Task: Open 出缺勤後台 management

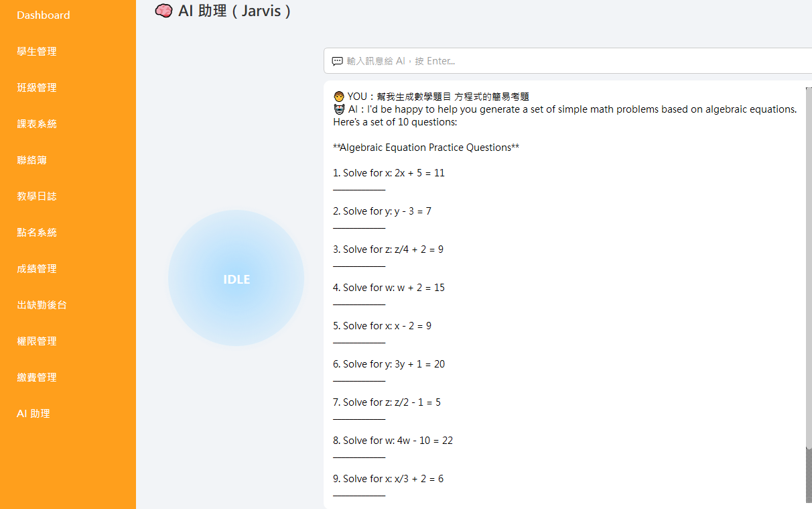Action: 42,304
